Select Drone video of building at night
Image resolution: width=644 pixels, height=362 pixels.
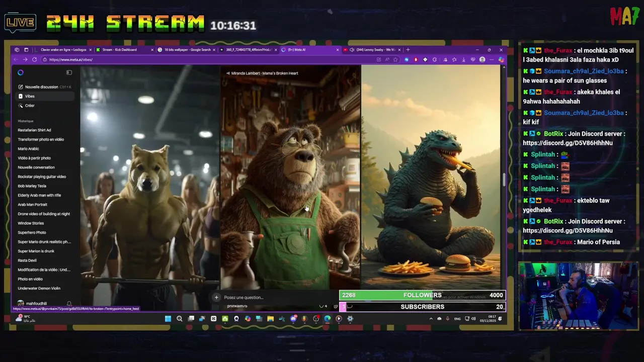point(44,214)
